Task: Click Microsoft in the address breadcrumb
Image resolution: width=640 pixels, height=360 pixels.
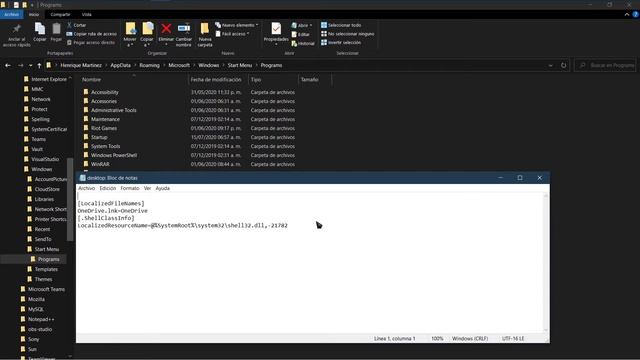Action: pos(179,65)
